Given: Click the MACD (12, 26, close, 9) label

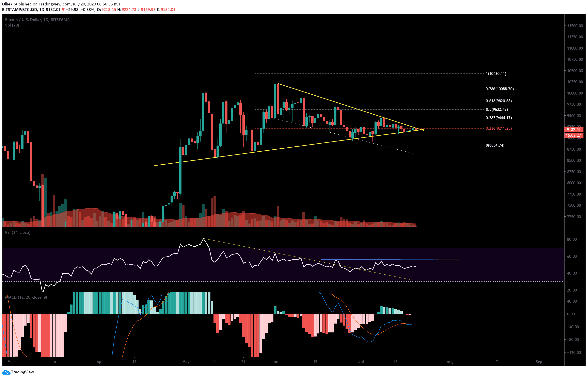Looking at the screenshot, I should pyautogui.click(x=26, y=297).
